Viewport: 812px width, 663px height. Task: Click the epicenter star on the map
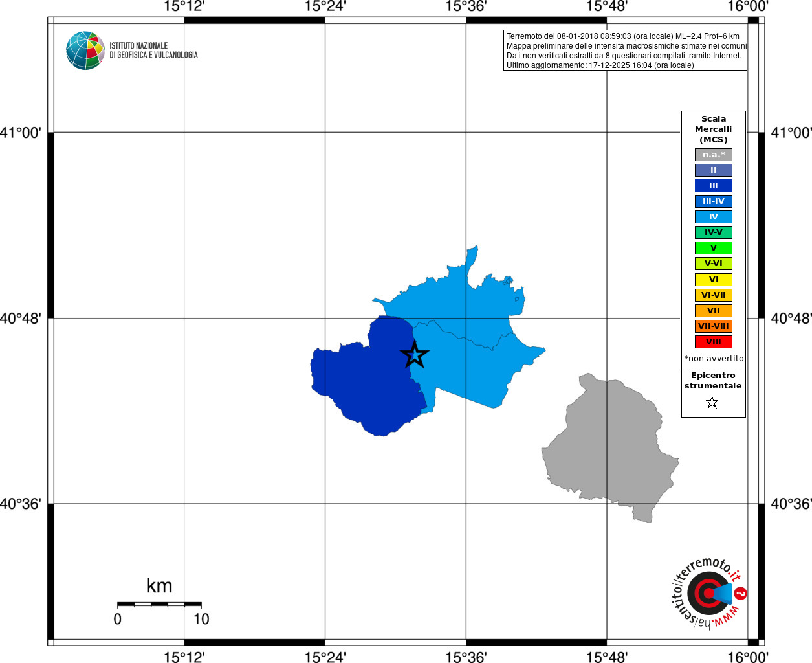pyautogui.click(x=415, y=354)
